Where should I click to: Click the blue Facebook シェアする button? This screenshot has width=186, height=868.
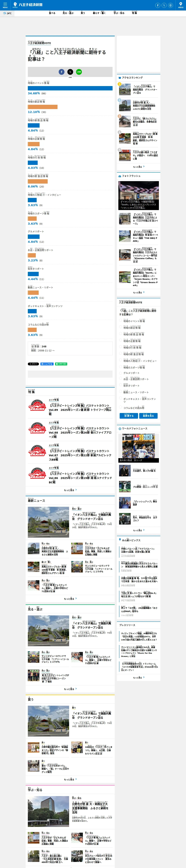click(47, 364)
